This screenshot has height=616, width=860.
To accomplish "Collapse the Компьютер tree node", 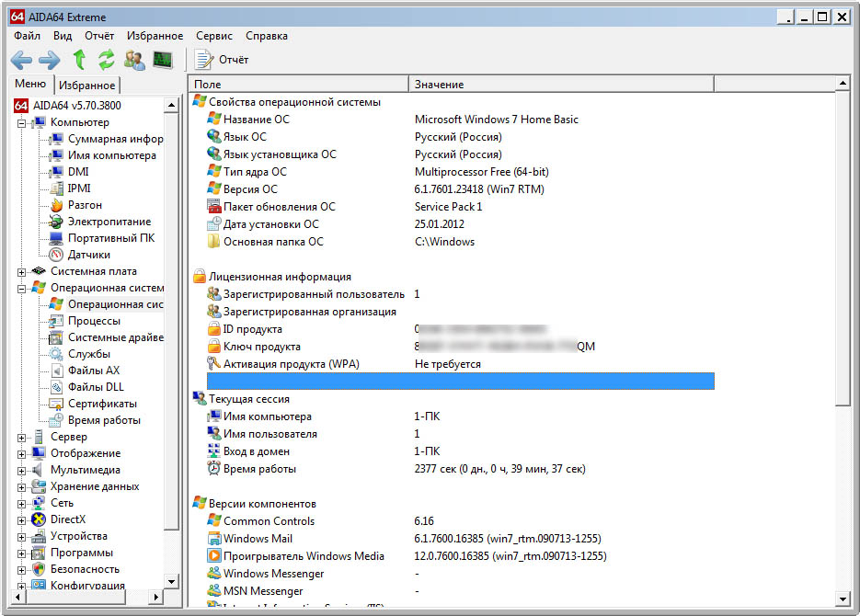I will click(22, 123).
